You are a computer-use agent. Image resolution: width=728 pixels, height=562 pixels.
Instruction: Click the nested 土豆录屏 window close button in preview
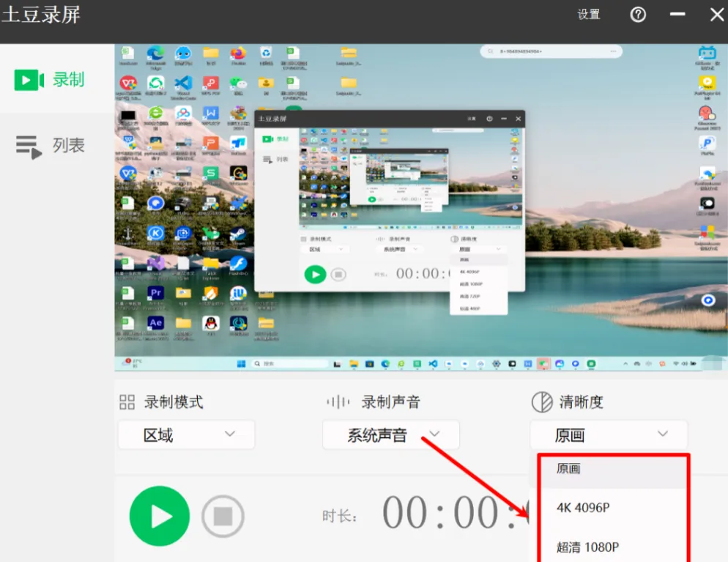(518, 119)
